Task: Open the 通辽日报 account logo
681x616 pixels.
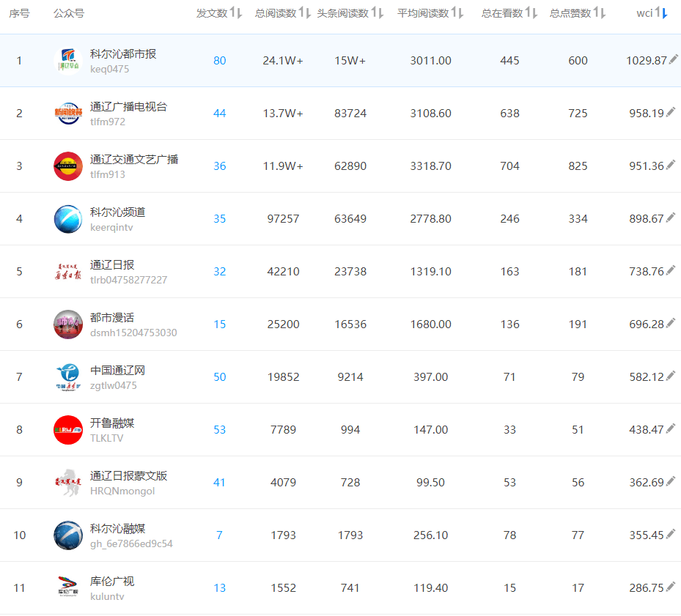Action: click(x=67, y=271)
